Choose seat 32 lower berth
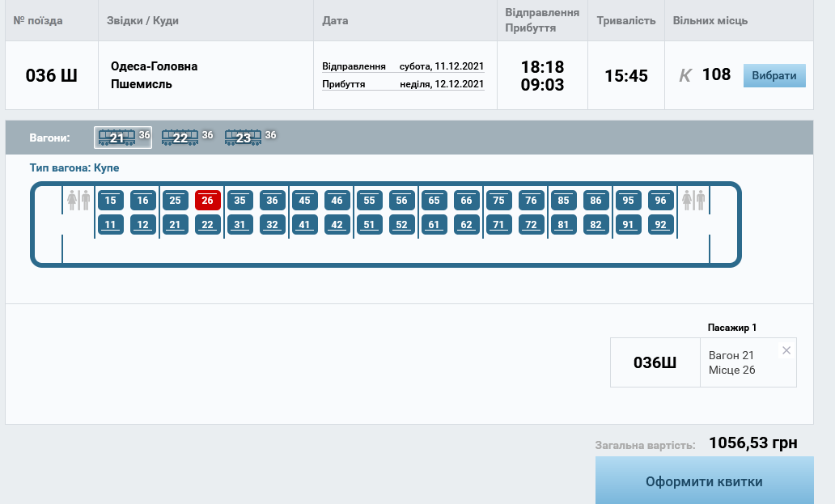The height and width of the screenshot is (504, 835). pyautogui.click(x=272, y=225)
